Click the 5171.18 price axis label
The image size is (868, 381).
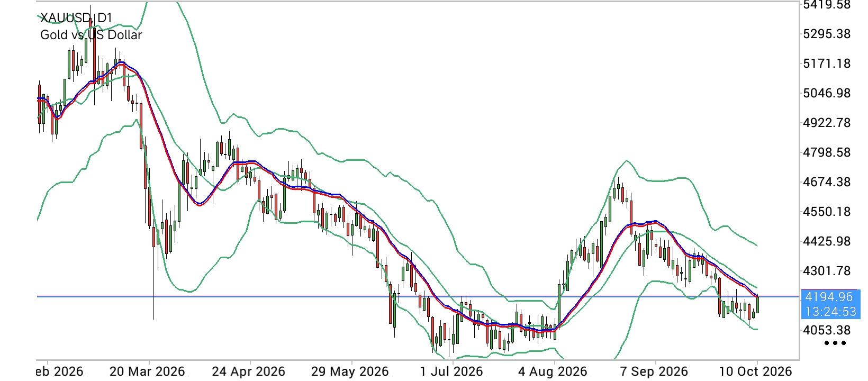pos(827,63)
